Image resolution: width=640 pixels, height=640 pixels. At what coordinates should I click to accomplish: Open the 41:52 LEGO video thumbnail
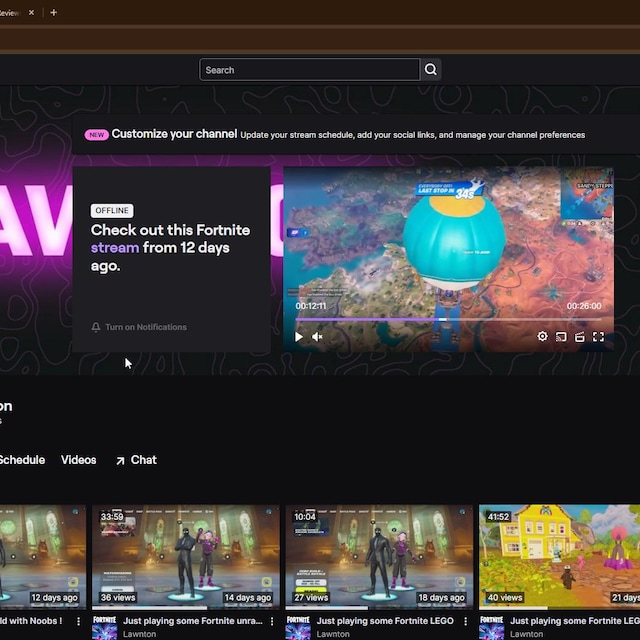[x=559, y=557]
